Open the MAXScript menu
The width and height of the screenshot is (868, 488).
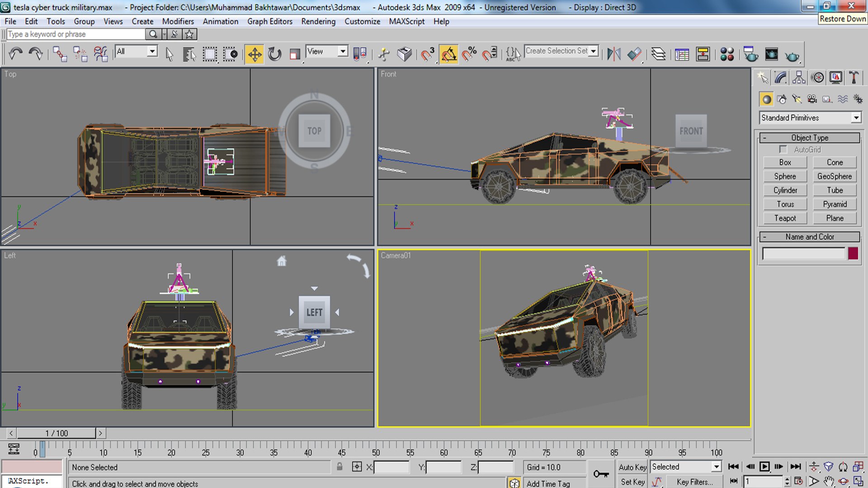406,21
